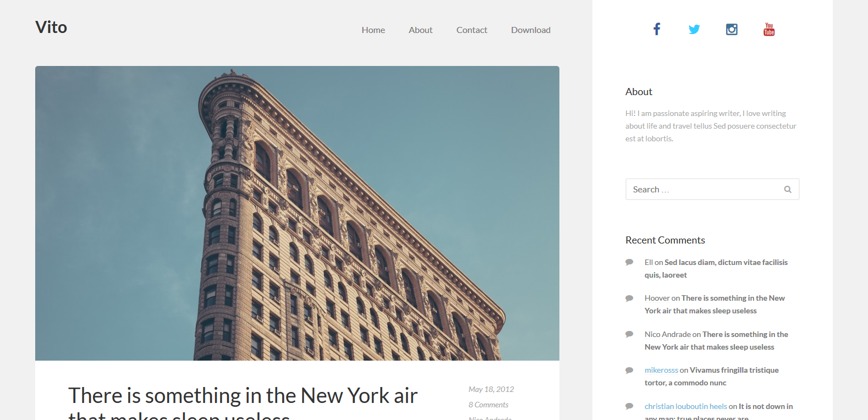Open the Facebook social icon
Image resolution: width=868 pixels, height=420 pixels.
[656, 29]
